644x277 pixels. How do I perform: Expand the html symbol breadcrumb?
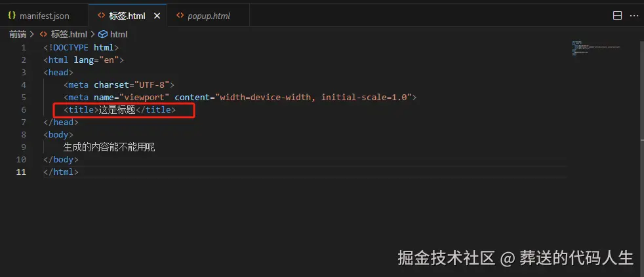119,34
